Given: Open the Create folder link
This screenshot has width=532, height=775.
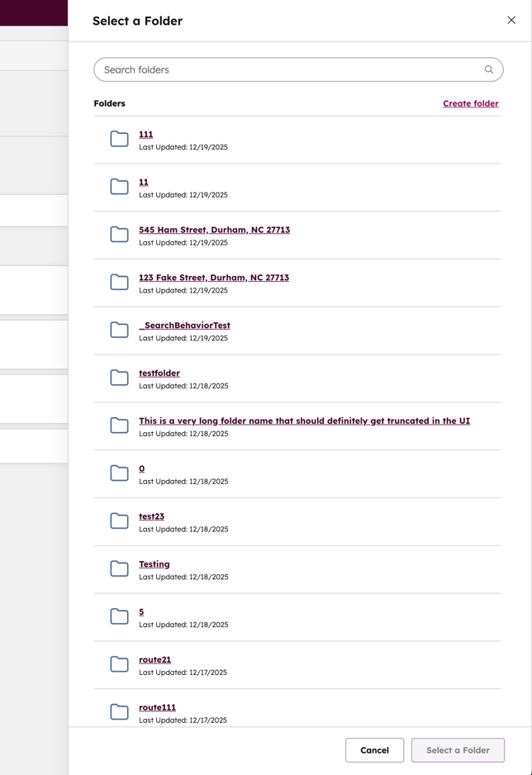Looking at the screenshot, I should [470, 103].
